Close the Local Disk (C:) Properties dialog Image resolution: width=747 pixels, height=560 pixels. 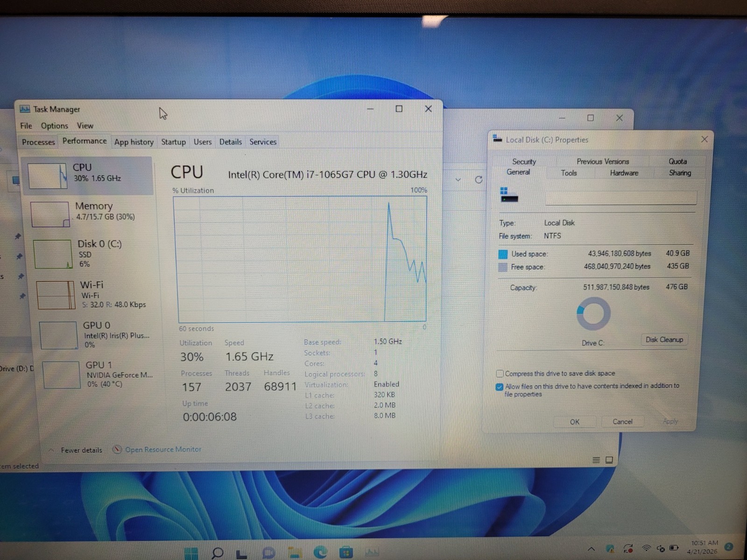pyautogui.click(x=705, y=139)
